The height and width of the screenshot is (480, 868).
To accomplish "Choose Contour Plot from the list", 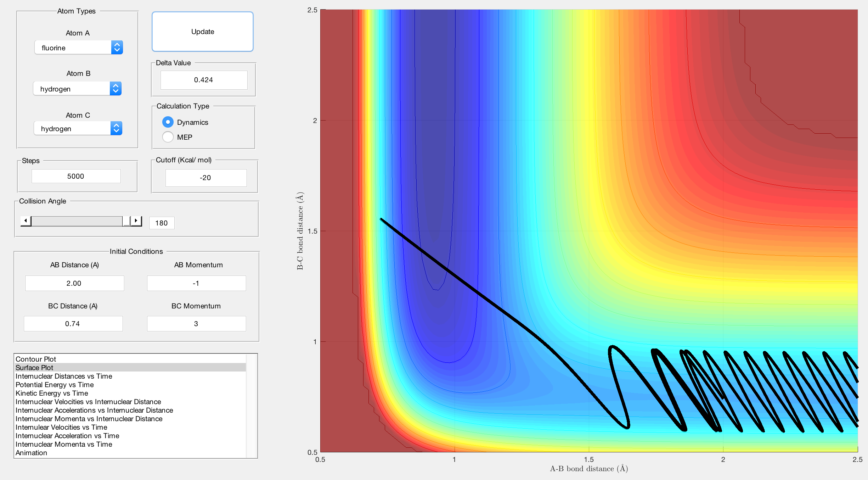I will click(36, 359).
